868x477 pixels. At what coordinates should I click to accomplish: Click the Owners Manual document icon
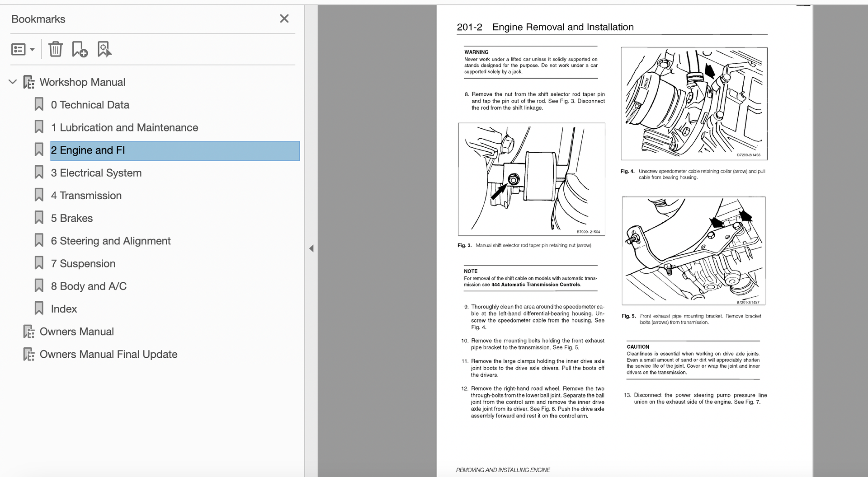point(29,332)
